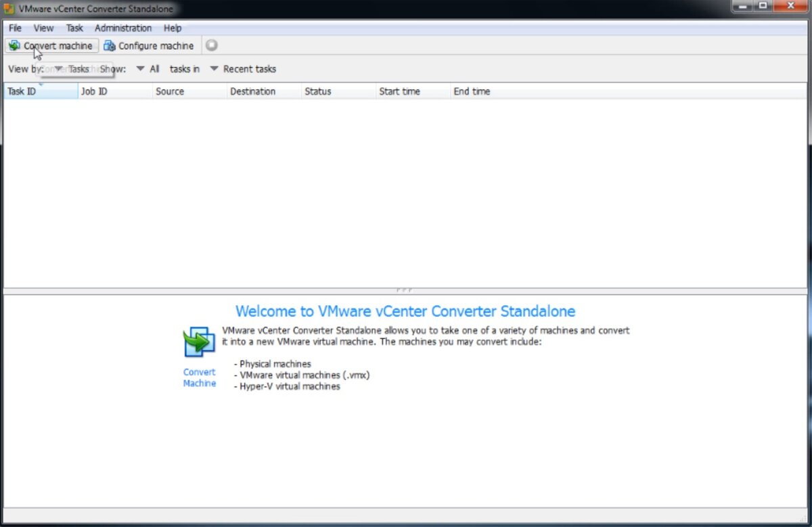Click the VMware Converter title bar app icon
This screenshot has height=527, width=812.
[10, 9]
